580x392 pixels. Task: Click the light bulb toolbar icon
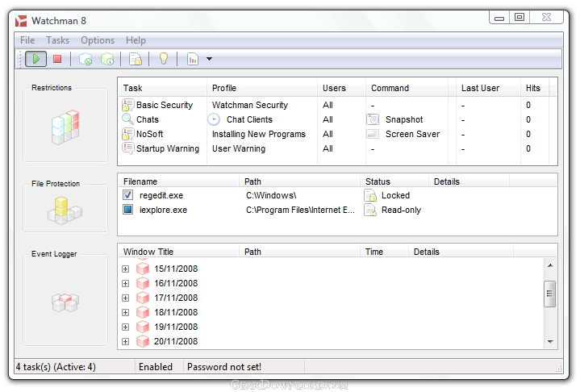pyautogui.click(x=164, y=58)
